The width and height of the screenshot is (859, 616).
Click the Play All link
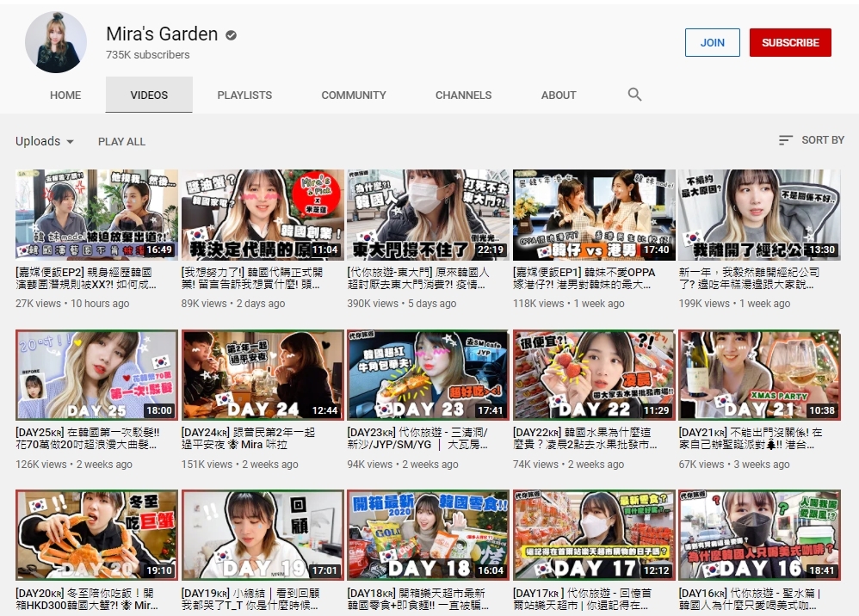tap(121, 142)
